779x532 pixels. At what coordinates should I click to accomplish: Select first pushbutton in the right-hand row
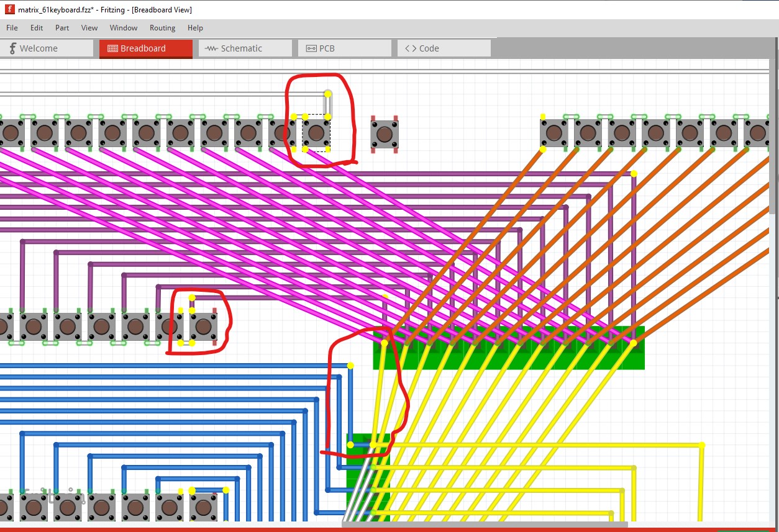tap(554, 132)
